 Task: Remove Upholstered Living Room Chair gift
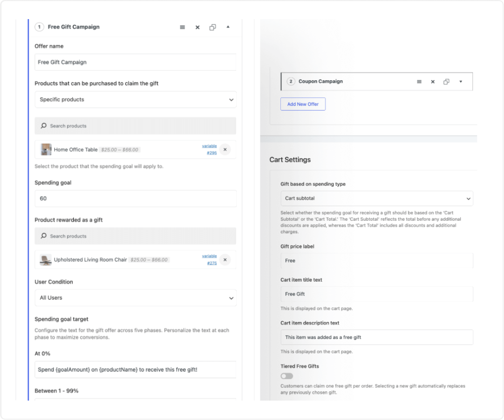tap(225, 260)
